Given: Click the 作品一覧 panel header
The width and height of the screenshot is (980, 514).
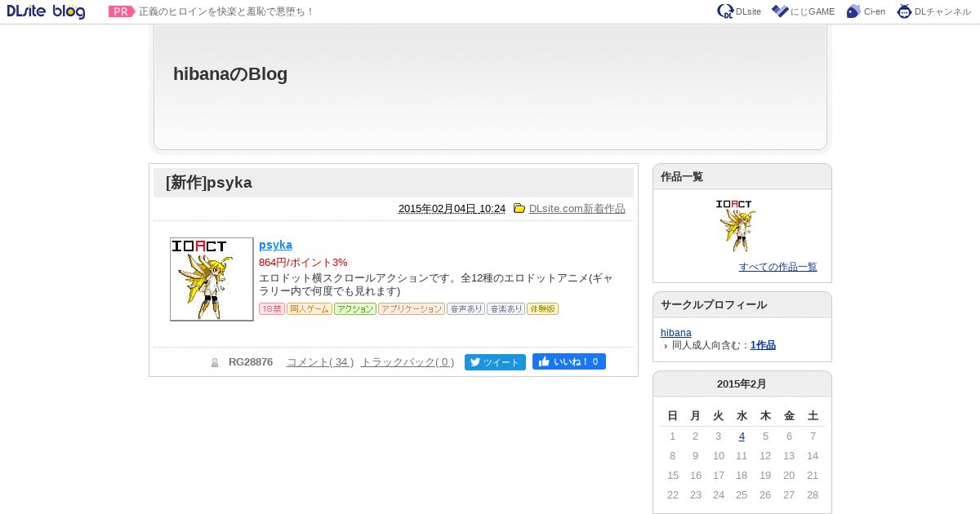Looking at the screenshot, I should click(742, 177).
